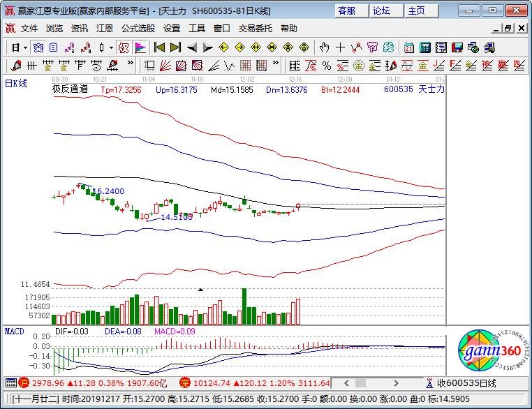
Task: Click the percent sign % tool
Action: [327, 65]
